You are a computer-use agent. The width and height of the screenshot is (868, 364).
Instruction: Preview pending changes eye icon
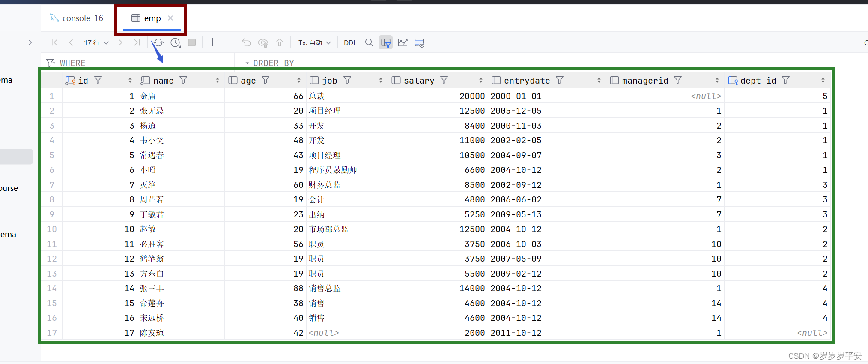pos(263,42)
